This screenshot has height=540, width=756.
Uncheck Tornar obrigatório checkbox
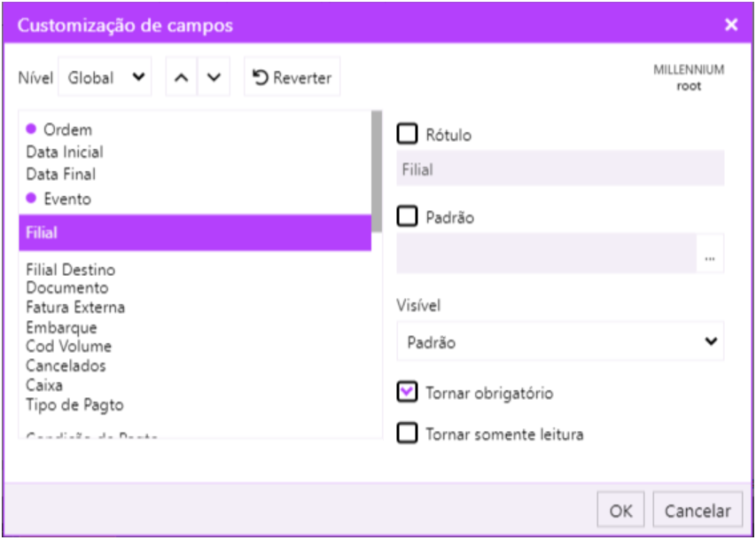(408, 392)
